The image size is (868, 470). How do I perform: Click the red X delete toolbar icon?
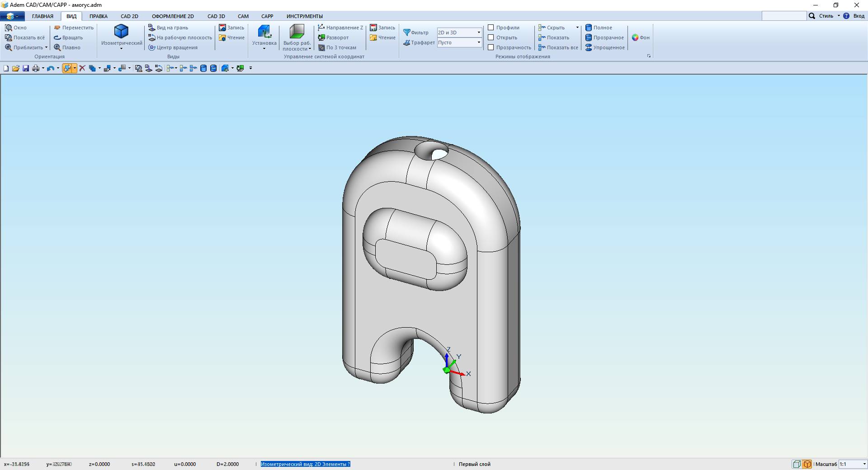(x=82, y=68)
